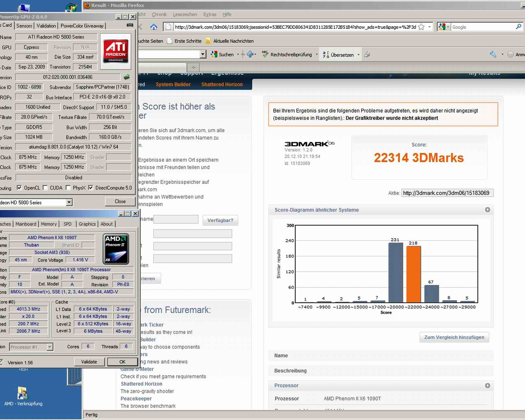
Task: Click the OK button in CPU-Z
Action: point(122,362)
